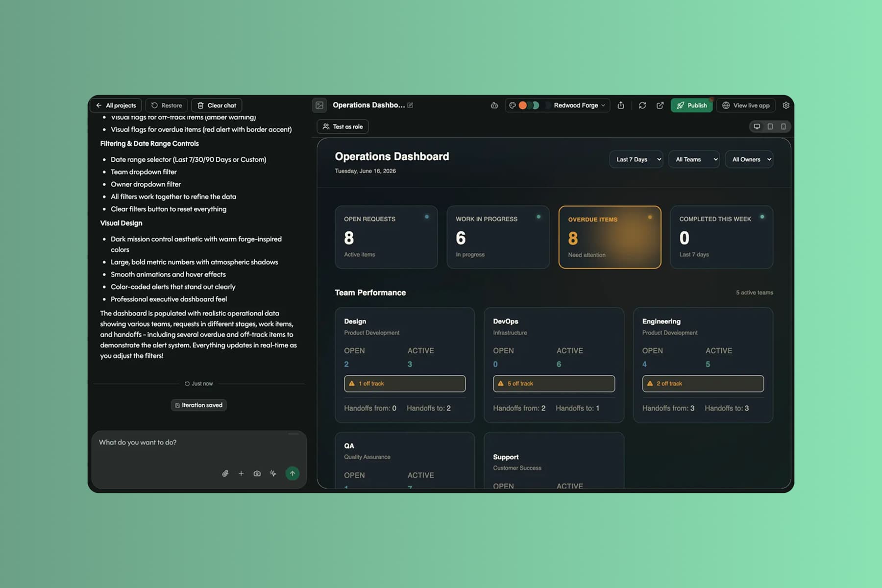Select the Open Requests metric card

(x=386, y=237)
